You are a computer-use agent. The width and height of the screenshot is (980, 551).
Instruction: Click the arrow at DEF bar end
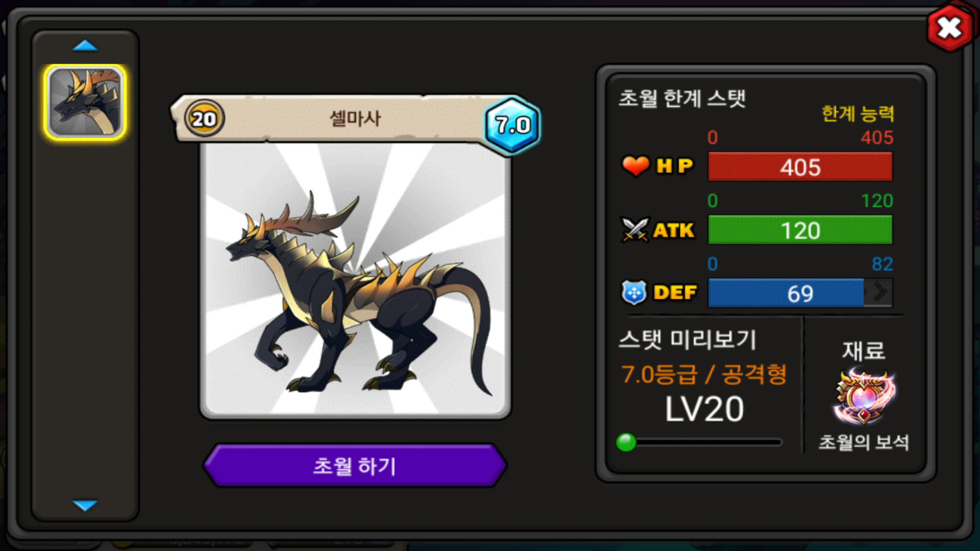(x=879, y=293)
